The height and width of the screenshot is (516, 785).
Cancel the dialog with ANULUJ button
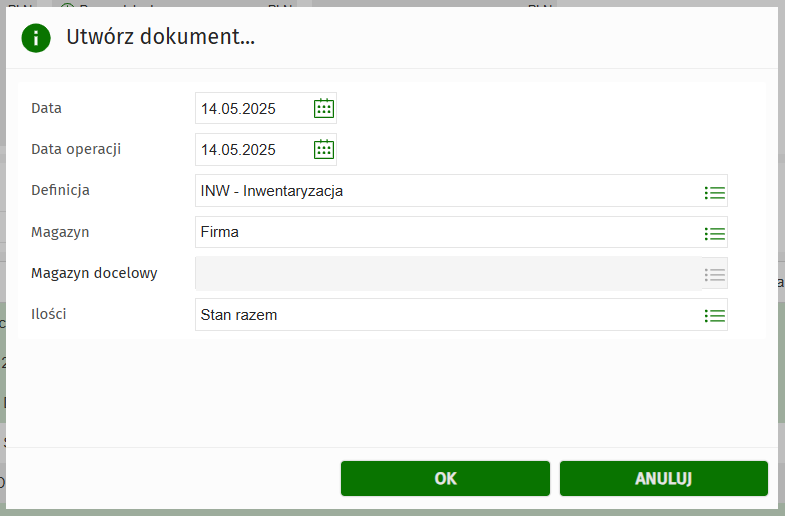pos(663,478)
